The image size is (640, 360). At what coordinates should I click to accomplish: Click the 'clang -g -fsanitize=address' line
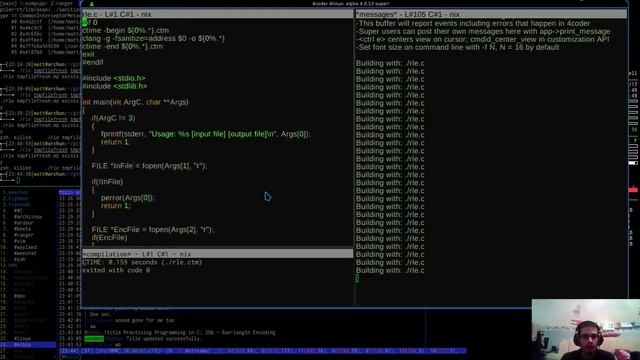click(x=153, y=38)
